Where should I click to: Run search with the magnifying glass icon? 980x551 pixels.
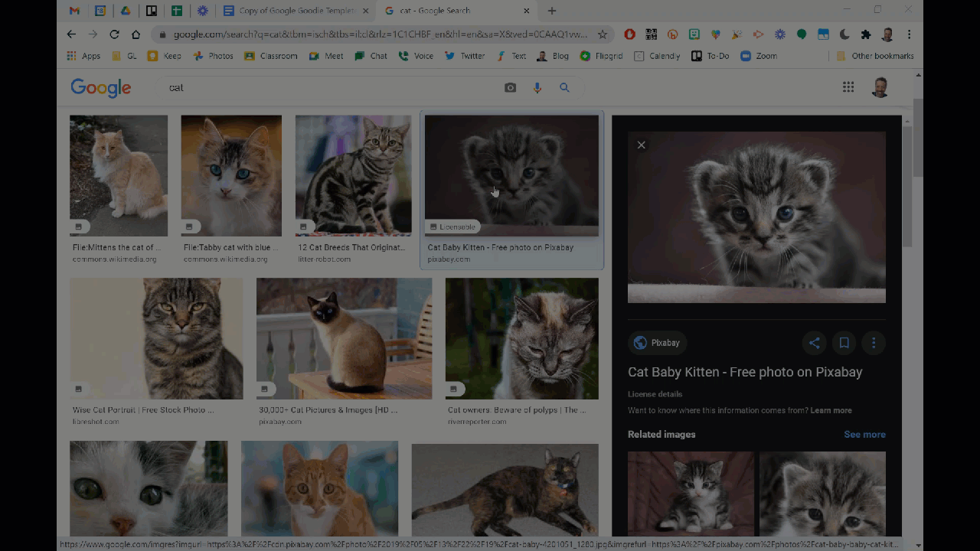tap(564, 88)
